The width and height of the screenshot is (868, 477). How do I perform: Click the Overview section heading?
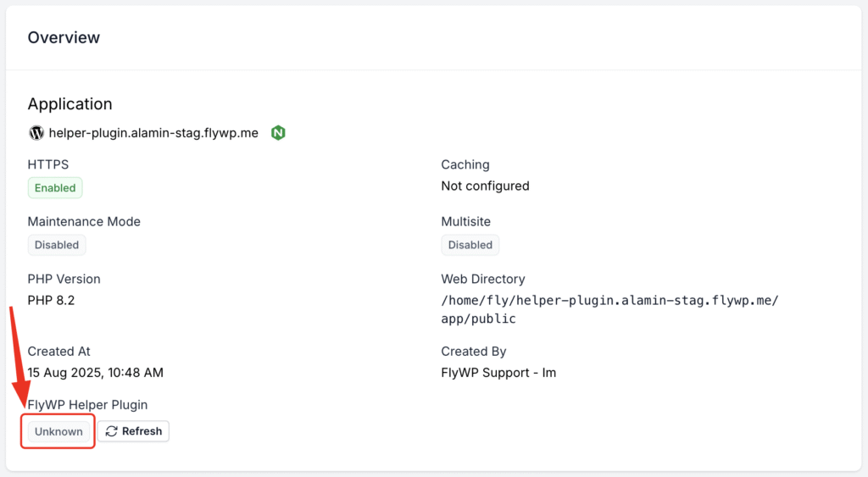point(64,37)
